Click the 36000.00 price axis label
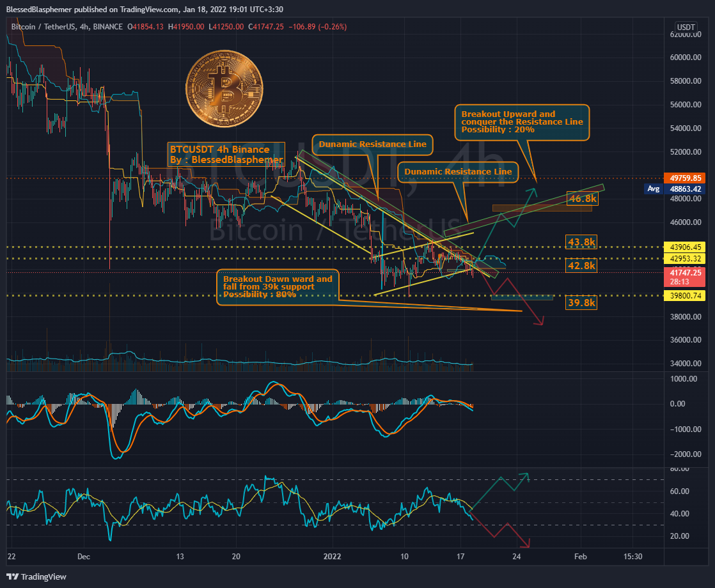The image size is (715, 588). 686,340
